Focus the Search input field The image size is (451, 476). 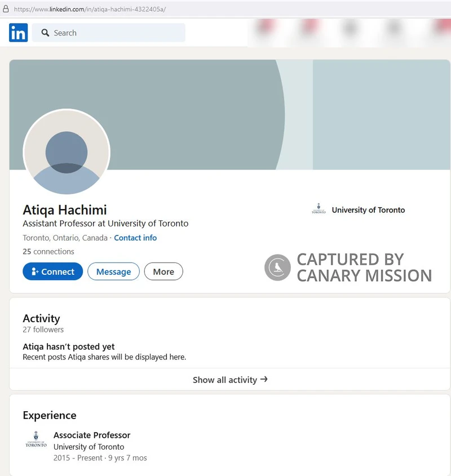pyautogui.click(x=108, y=33)
